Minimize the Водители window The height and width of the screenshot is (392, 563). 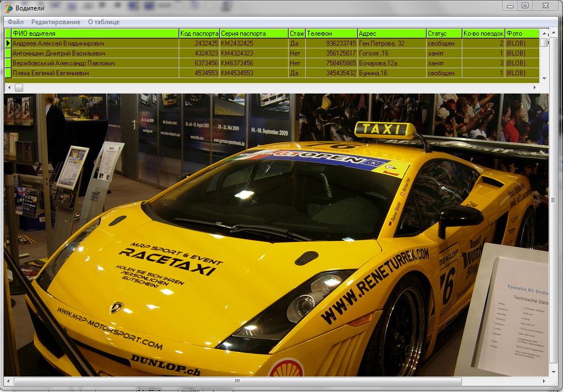pos(510,5)
